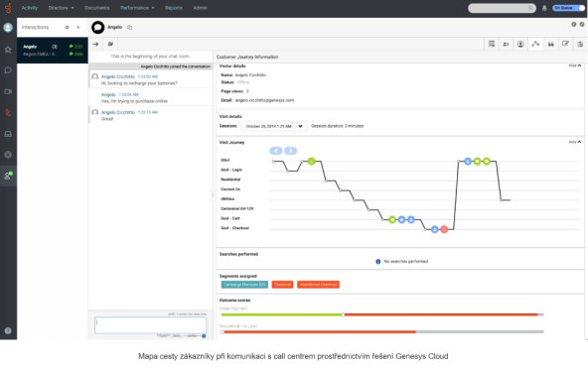Click 'No searches performed' text
The height and width of the screenshot is (368, 588).
click(406, 261)
